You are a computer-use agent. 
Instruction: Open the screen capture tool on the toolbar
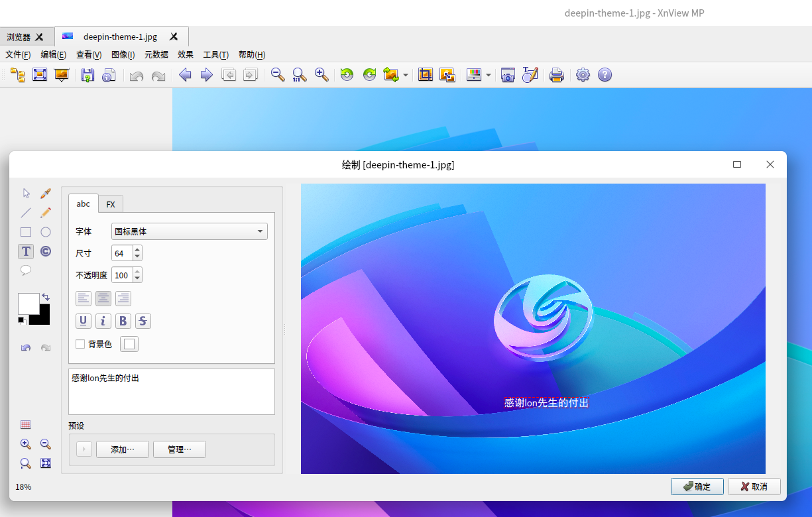pos(508,75)
